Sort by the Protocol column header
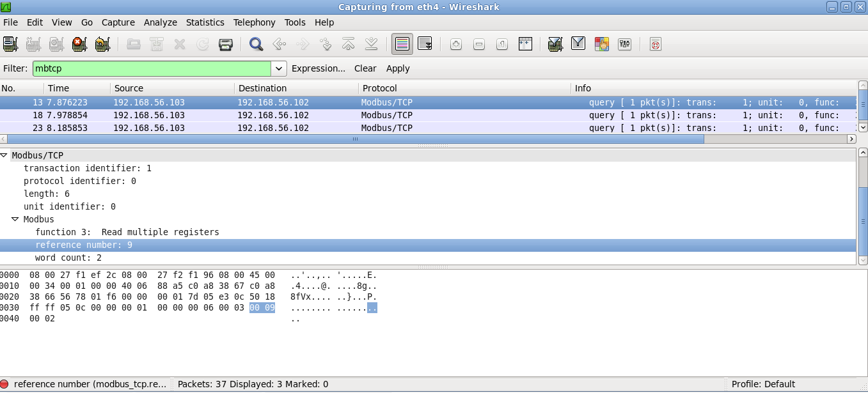 (x=464, y=88)
